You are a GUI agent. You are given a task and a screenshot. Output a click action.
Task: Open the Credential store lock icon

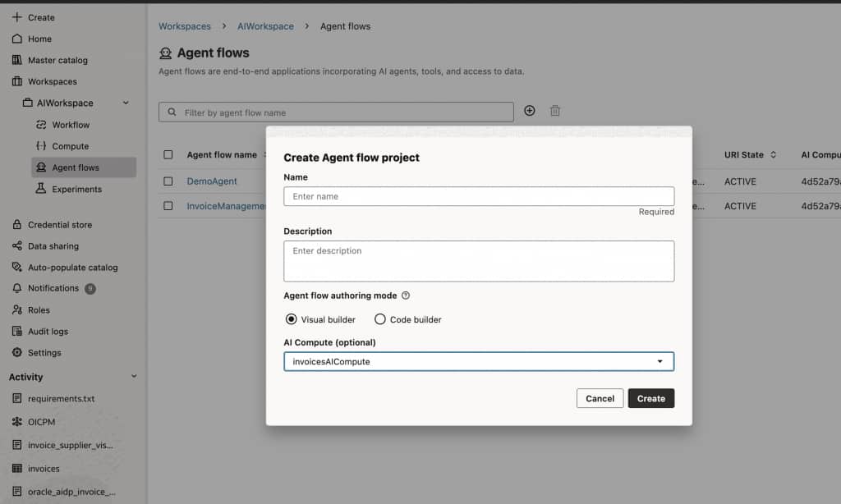(x=17, y=224)
